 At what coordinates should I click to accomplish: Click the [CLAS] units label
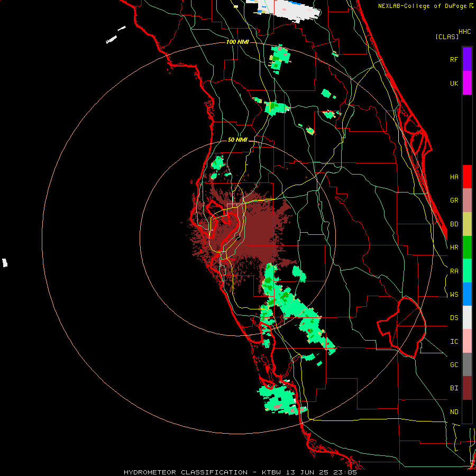pos(447,36)
